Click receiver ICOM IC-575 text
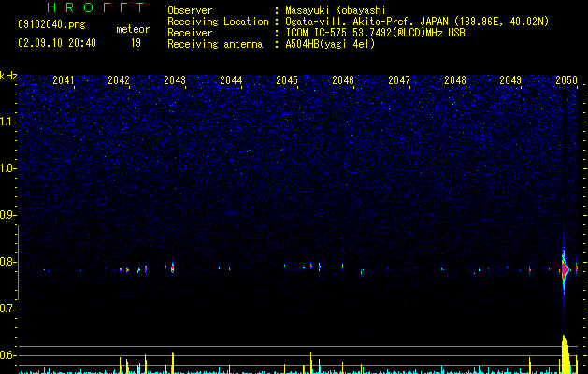Image resolution: width=588 pixels, height=374 pixels. (x=375, y=33)
